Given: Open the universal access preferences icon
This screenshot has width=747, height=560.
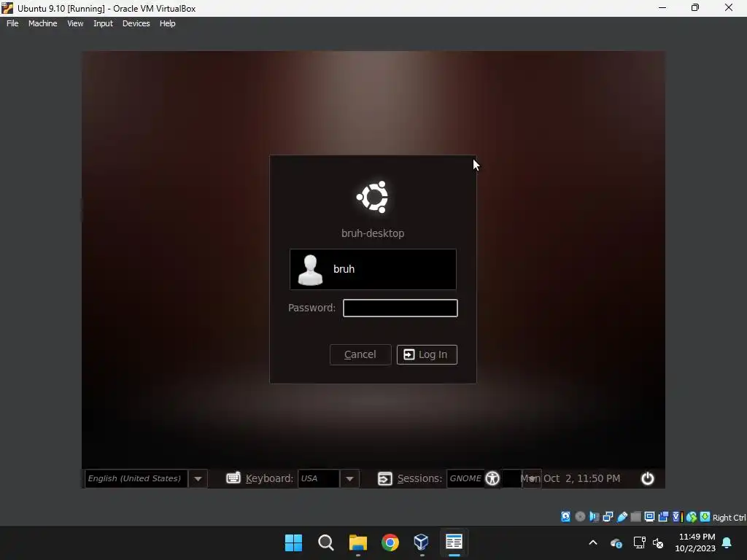Looking at the screenshot, I should (x=492, y=478).
